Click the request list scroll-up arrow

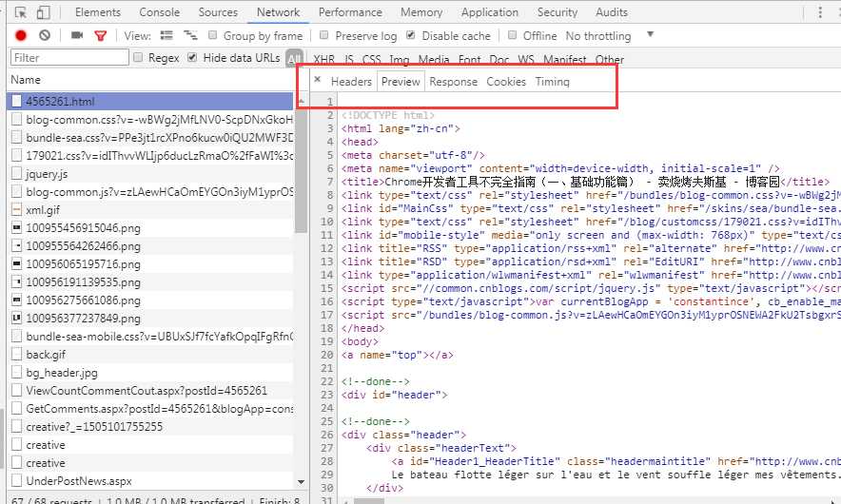coord(301,101)
